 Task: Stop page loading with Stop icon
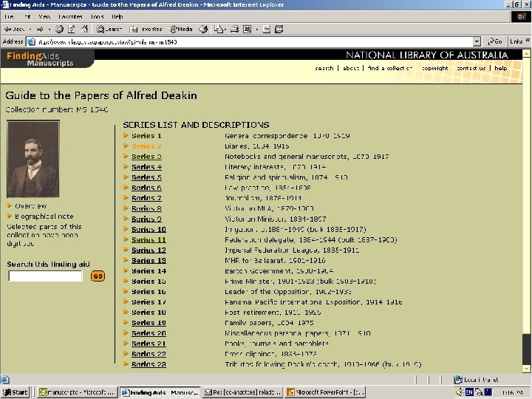pos(59,29)
